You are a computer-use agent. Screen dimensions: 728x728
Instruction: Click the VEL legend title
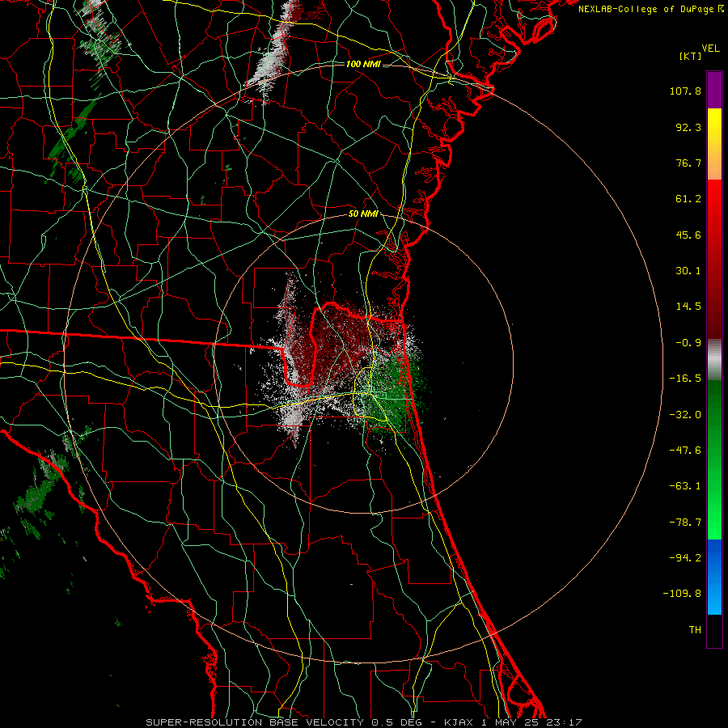[710, 49]
